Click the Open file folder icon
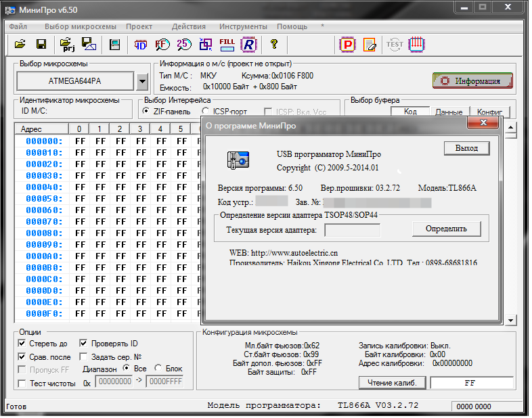The height and width of the screenshot is (418, 532). 20,45
